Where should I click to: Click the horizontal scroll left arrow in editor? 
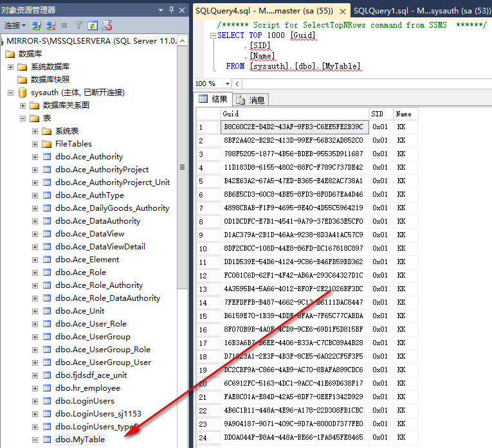pyautogui.click(x=237, y=84)
